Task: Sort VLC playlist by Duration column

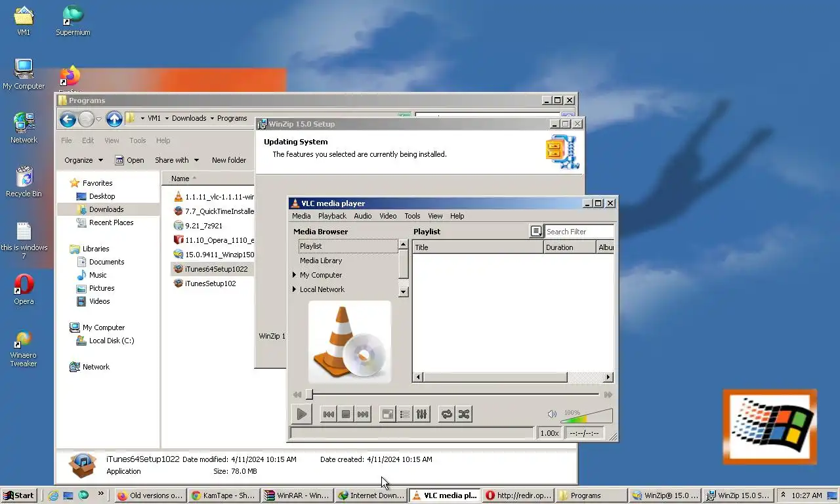Action: point(570,247)
